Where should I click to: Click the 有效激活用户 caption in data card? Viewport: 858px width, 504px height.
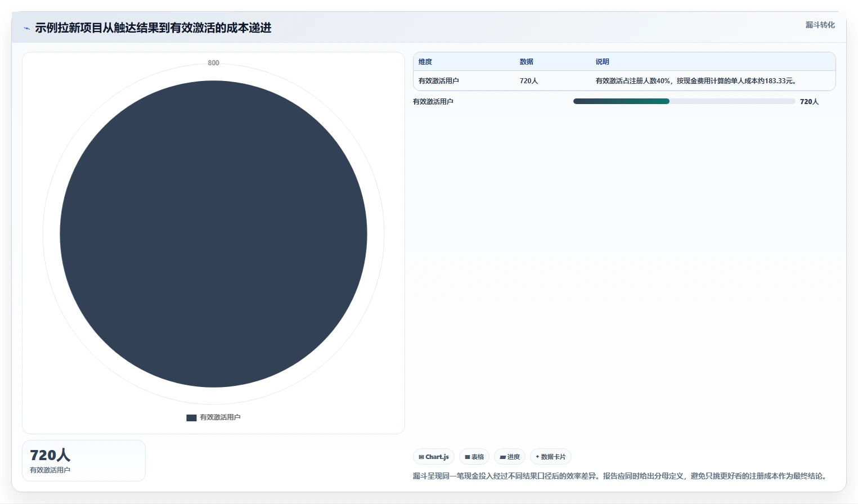[50, 470]
